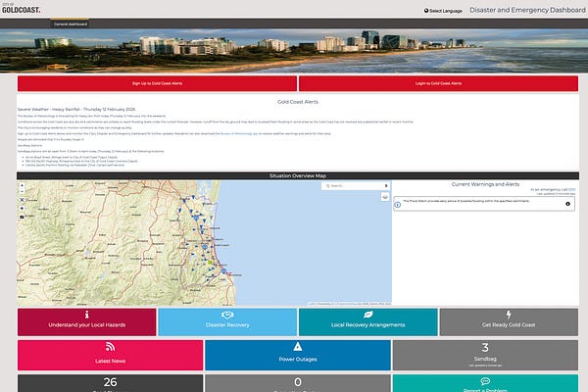
Task: Click the round dot map control icon
Action: tap(22, 209)
